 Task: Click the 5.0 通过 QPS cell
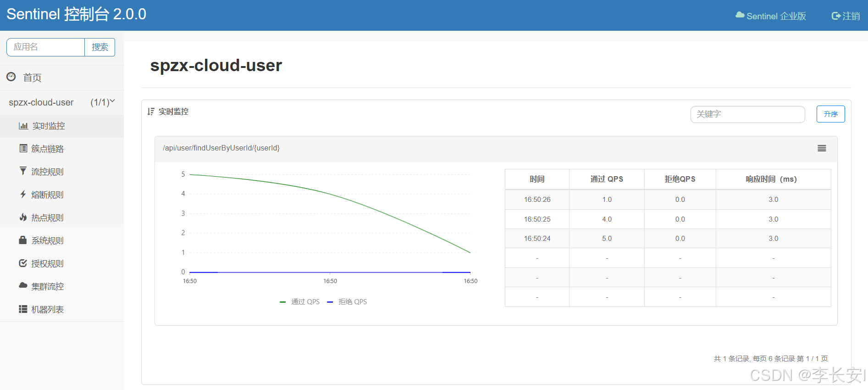(607, 239)
